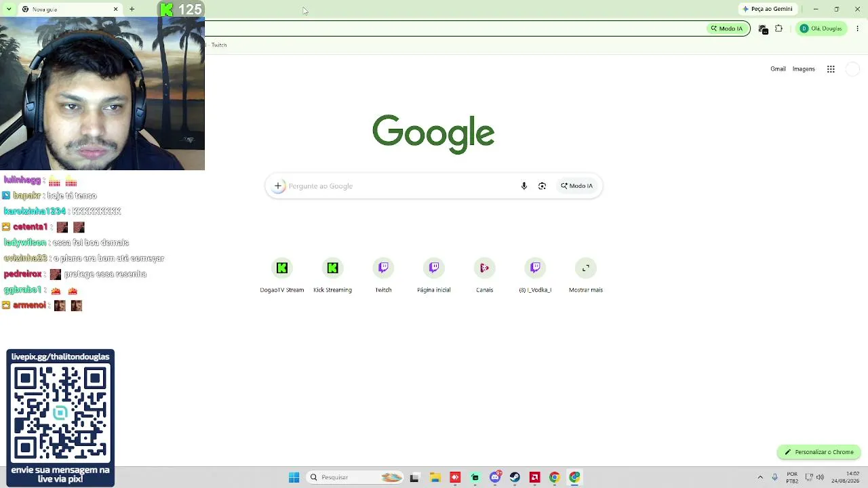Close the Nova guia tab
Image resolution: width=868 pixels, height=488 pixels.
pyautogui.click(x=115, y=9)
